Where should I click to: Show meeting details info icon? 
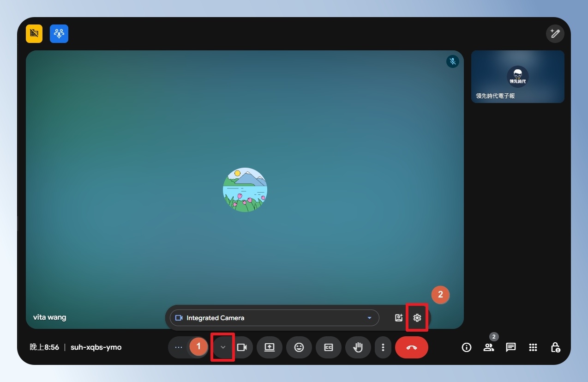tap(467, 347)
